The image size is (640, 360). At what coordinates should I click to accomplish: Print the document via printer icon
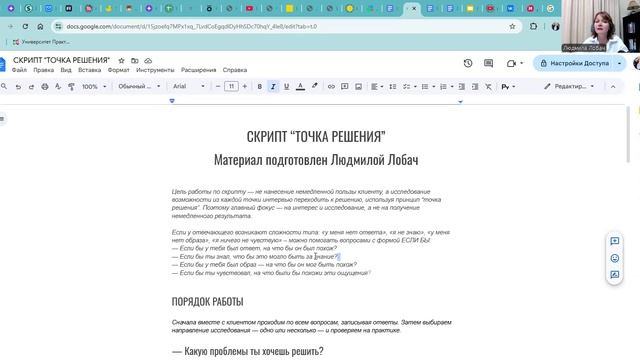tap(45, 87)
